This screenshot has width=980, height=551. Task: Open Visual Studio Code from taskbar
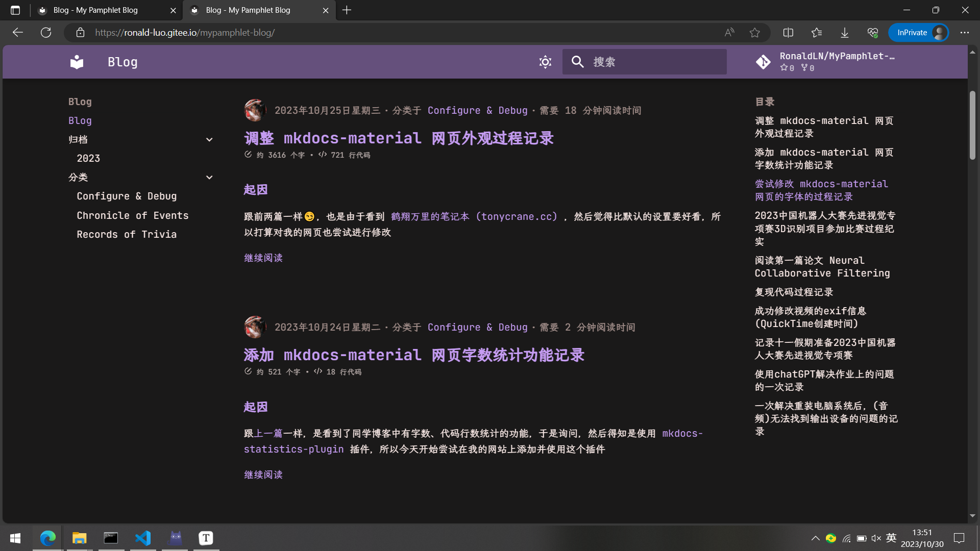[x=143, y=538]
